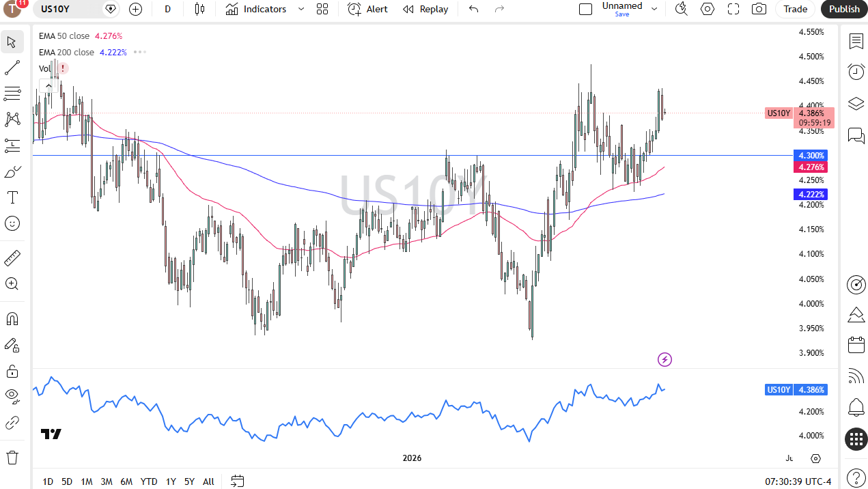This screenshot has width=868, height=489.
Task: Click the compare or add symbol plus button
Action: [135, 9]
